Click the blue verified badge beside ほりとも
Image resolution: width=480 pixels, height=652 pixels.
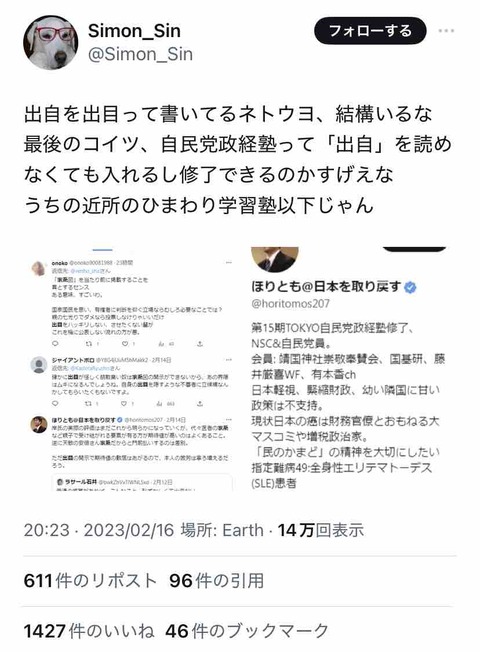[410, 287]
